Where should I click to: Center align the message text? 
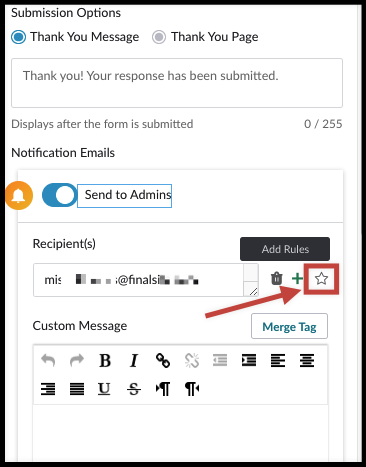tap(307, 360)
